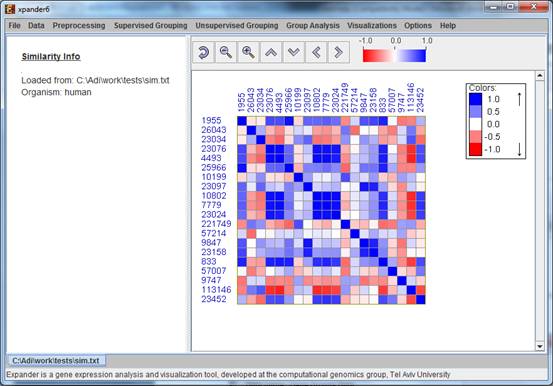The image size is (553, 386).
Task: Move the heatmap down using down arrow
Action: (x=293, y=53)
